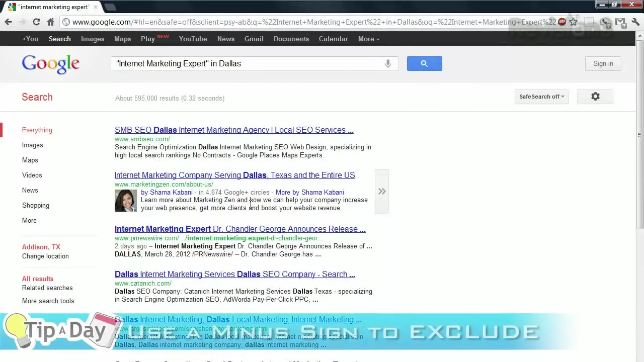Click Change location under Addison, TX
This screenshot has height=362, width=644.
pos(45,256)
